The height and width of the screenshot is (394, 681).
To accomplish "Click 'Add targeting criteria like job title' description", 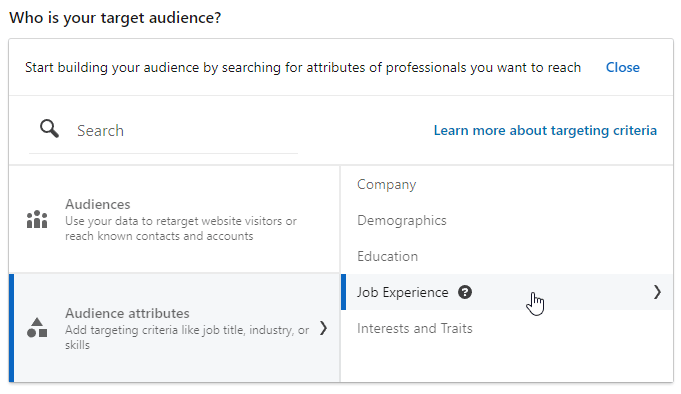I will [x=187, y=338].
